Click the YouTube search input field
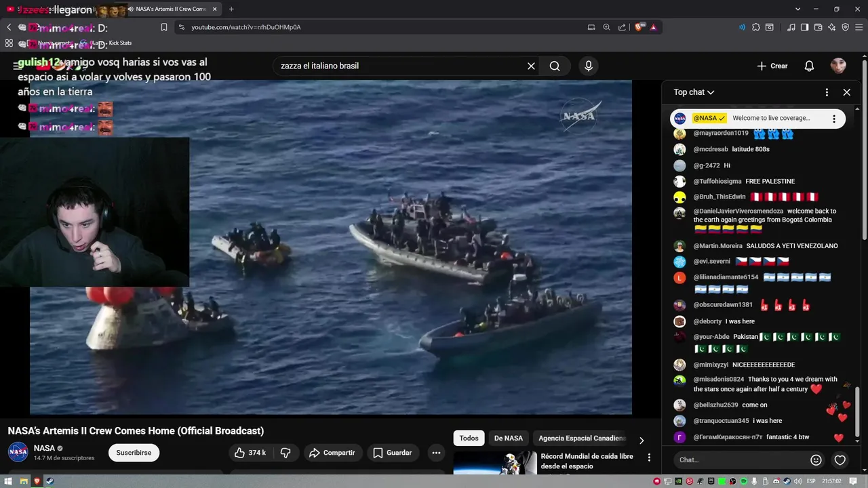This screenshot has height=488, width=868. (x=400, y=66)
